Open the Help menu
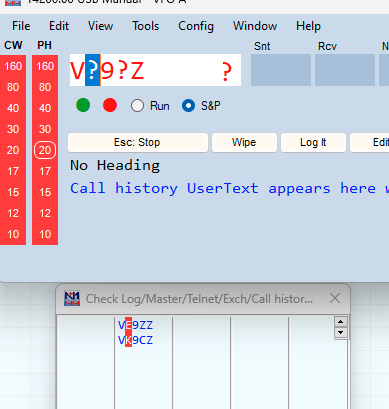 tap(308, 26)
